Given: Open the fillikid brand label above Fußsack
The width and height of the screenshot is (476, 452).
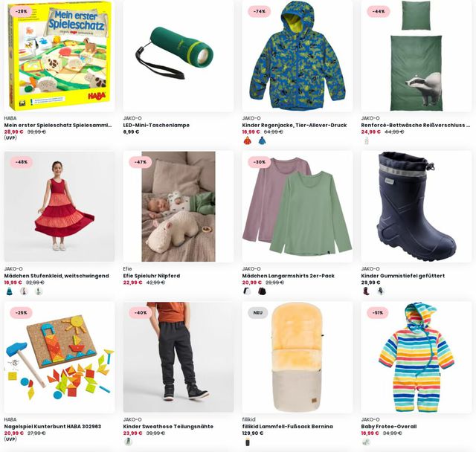Looking at the screenshot, I should pos(248,419).
